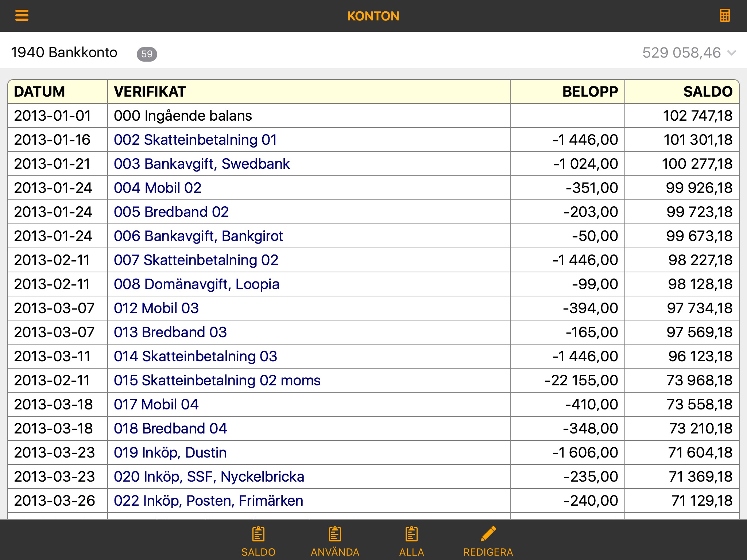The width and height of the screenshot is (747, 560).
Task: Open verifikat 012 Mobil 03
Action: click(x=156, y=308)
